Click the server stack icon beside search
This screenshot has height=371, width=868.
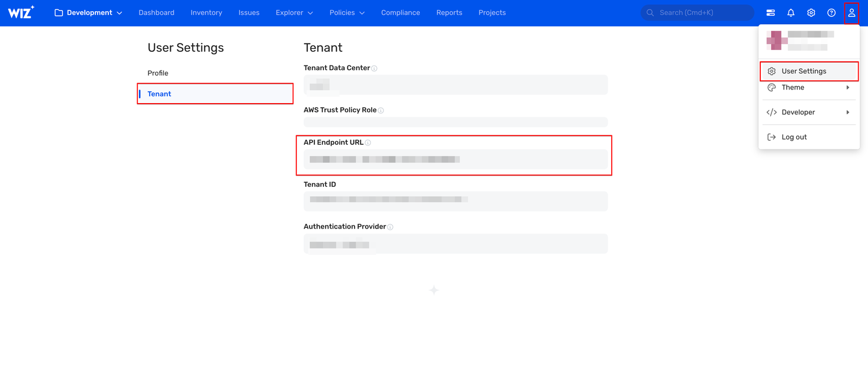pyautogui.click(x=770, y=12)
